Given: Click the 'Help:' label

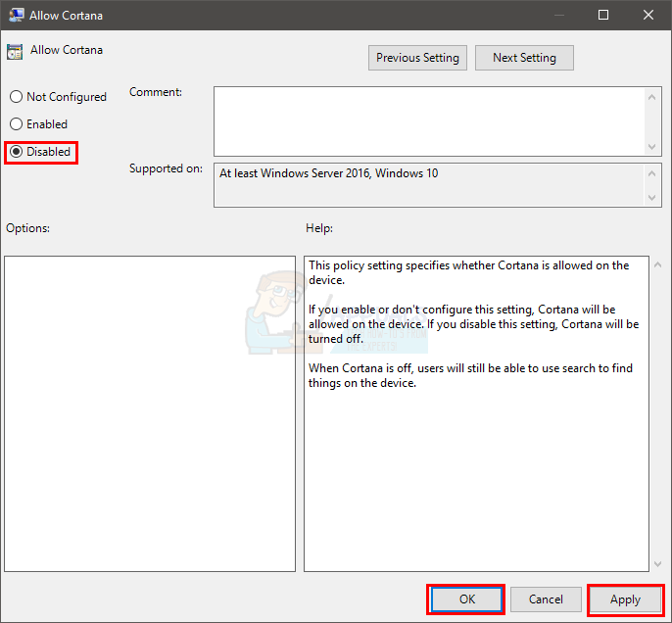Looking at the screenshot, I should click(x=319, y=228).
